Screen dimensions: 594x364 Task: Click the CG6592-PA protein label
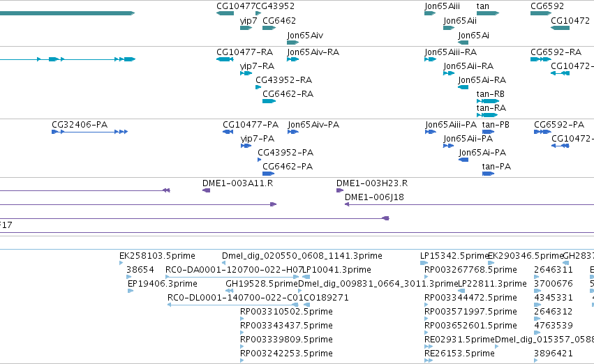coord(559,125)
